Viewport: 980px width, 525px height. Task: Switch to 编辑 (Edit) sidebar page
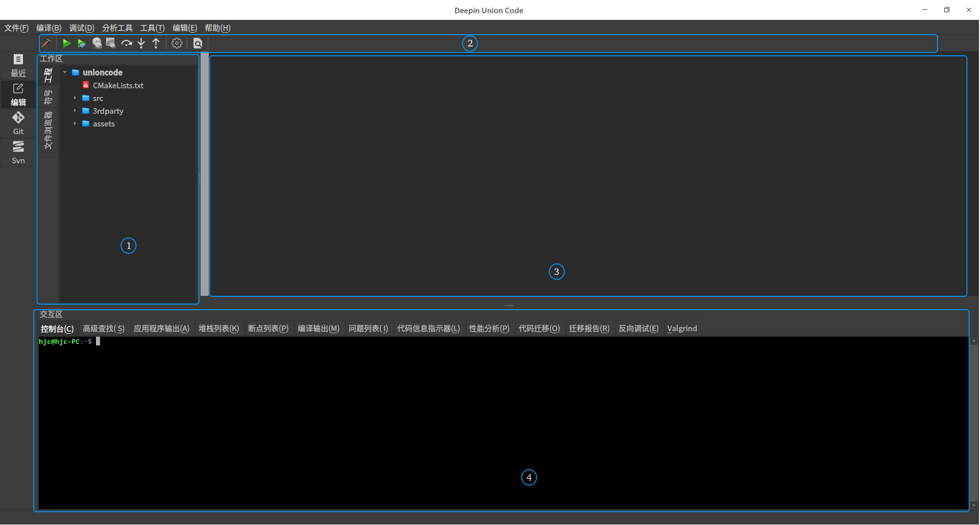click(x=18, y=95)
